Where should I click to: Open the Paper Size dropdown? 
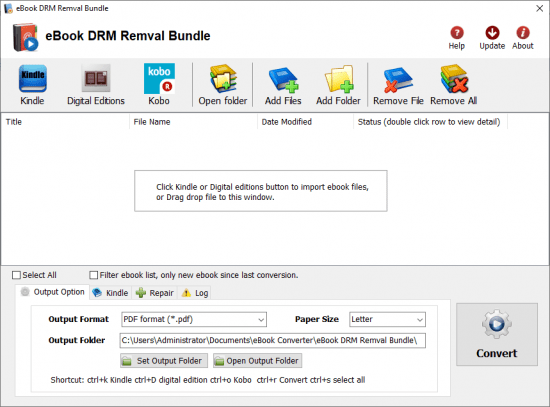click(x=387, y=319)
